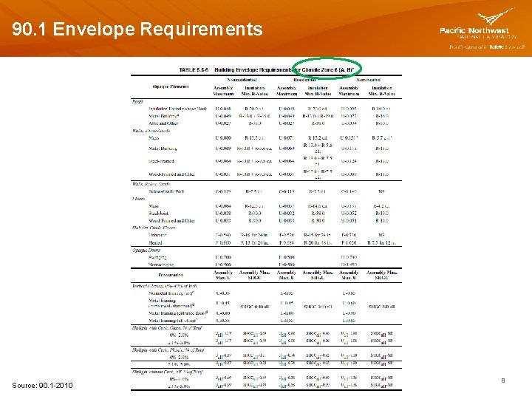Click the 'Nonresidential' column group header

(242, 80)
